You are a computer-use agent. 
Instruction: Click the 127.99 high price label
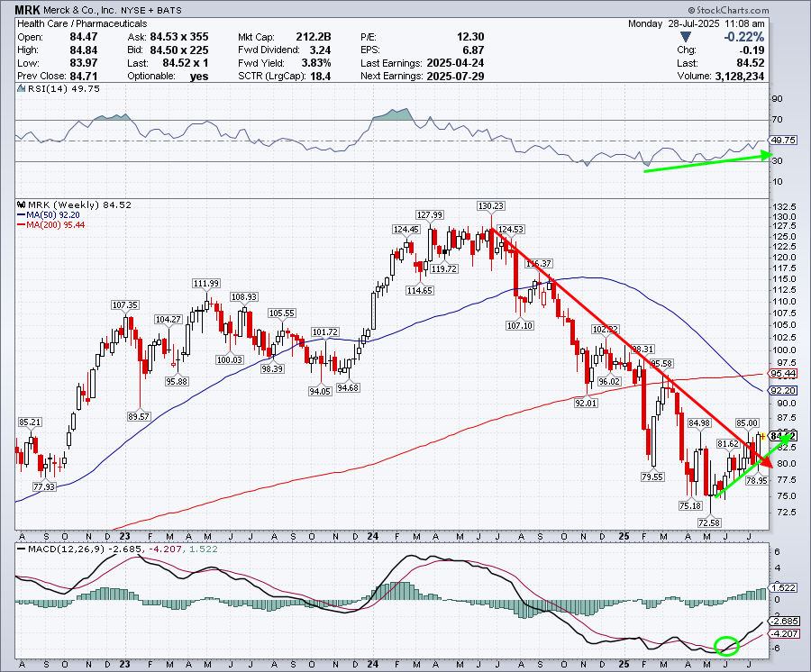(430, 215)
